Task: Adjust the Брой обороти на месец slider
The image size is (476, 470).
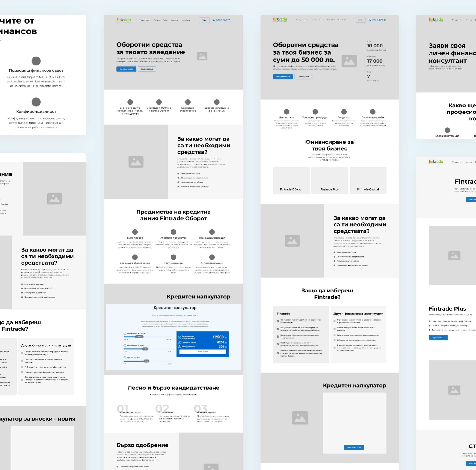Action: point(145,349)
